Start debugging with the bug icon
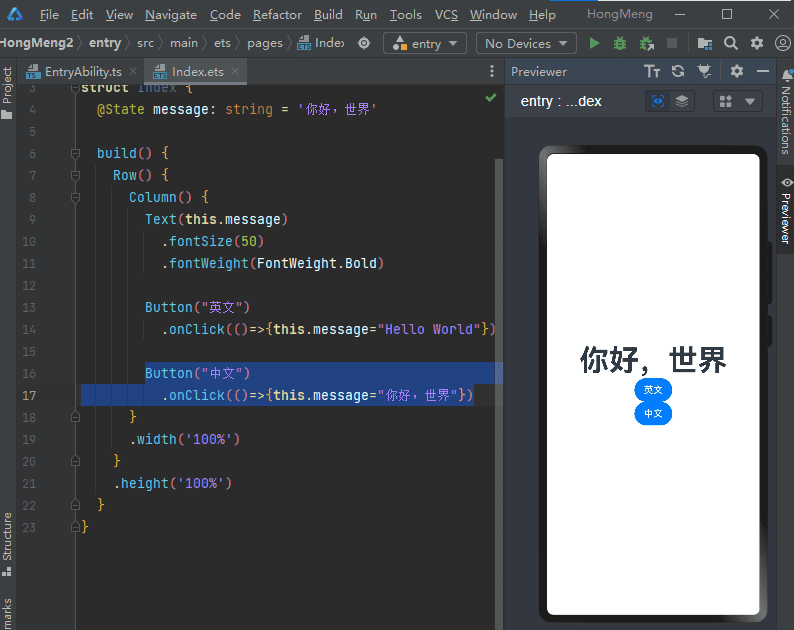This screenshot has height=630, width=794. coord(620,43)
